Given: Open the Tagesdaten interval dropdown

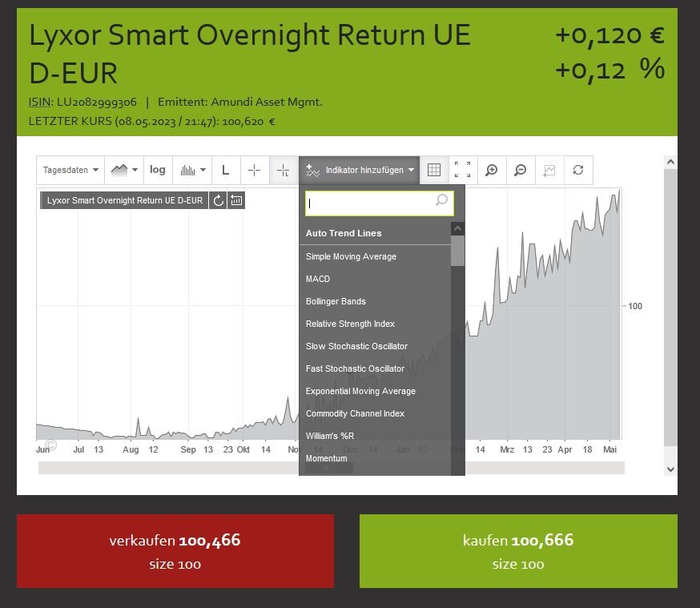Looking at the screenshot, I should (x=70, y=170).
